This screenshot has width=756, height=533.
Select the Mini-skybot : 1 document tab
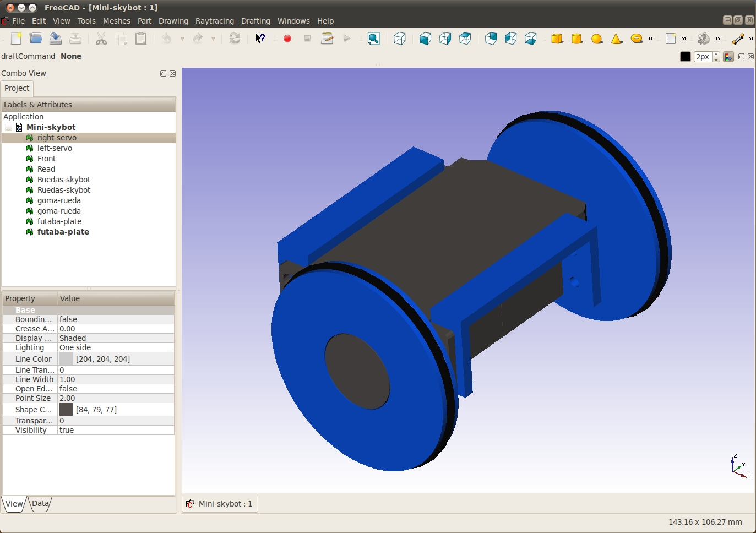(220, 504)
